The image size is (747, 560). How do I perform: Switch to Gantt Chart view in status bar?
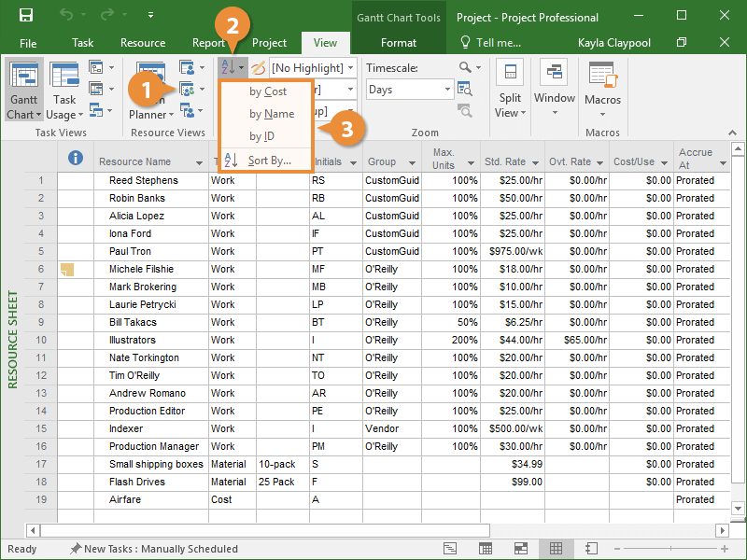pos(450,549)
